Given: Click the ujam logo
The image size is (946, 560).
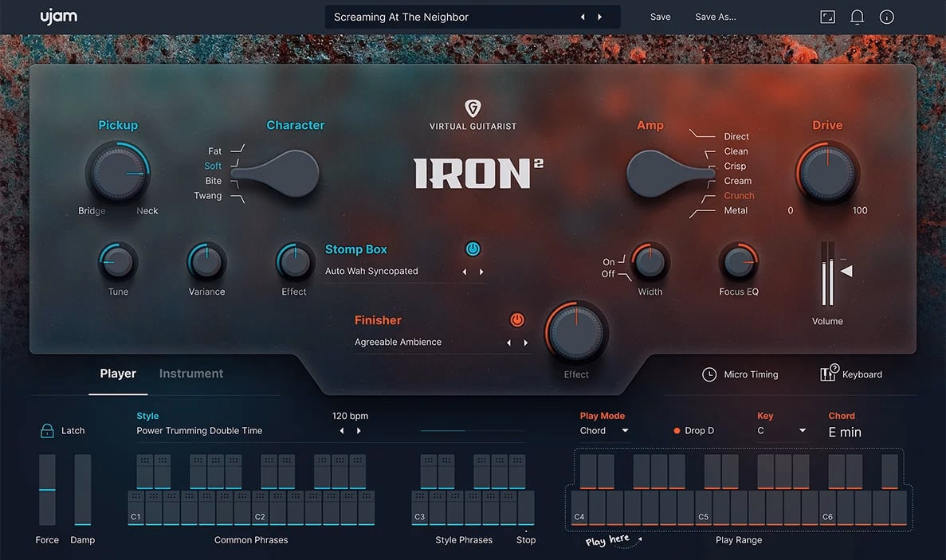Looking at the screenshot, I should coord(58,17).
